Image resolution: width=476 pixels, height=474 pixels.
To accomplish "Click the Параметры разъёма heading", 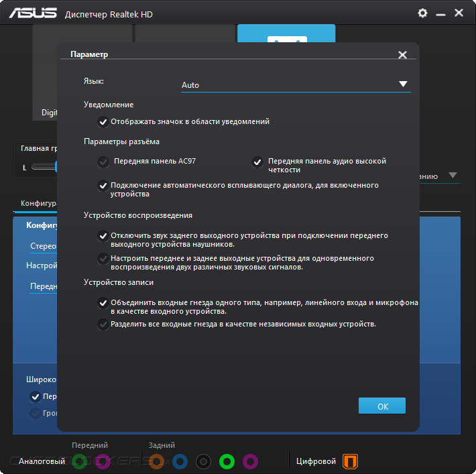I will (121, 142).
